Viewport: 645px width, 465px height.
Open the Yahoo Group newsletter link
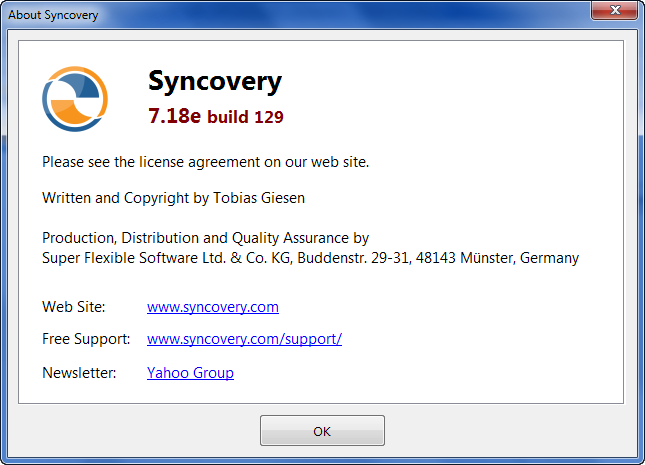pyautogui.click(x=190, y=373)
